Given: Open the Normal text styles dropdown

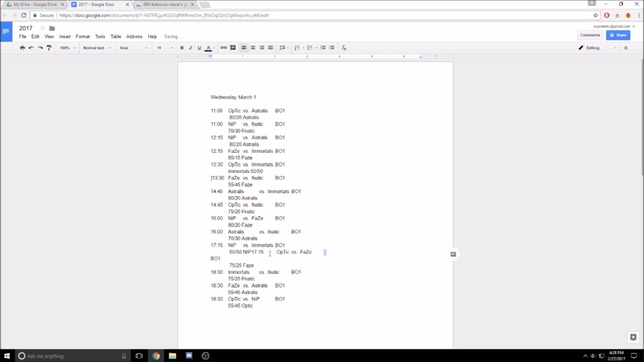Looking at the screenshot, I should 97,48.
